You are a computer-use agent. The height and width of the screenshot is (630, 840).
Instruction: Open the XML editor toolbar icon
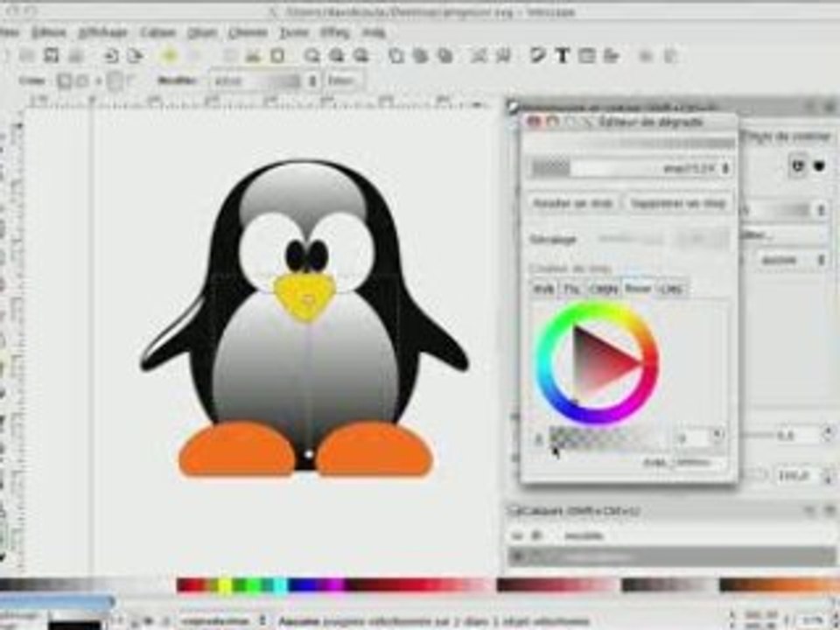tap(586, 56)
